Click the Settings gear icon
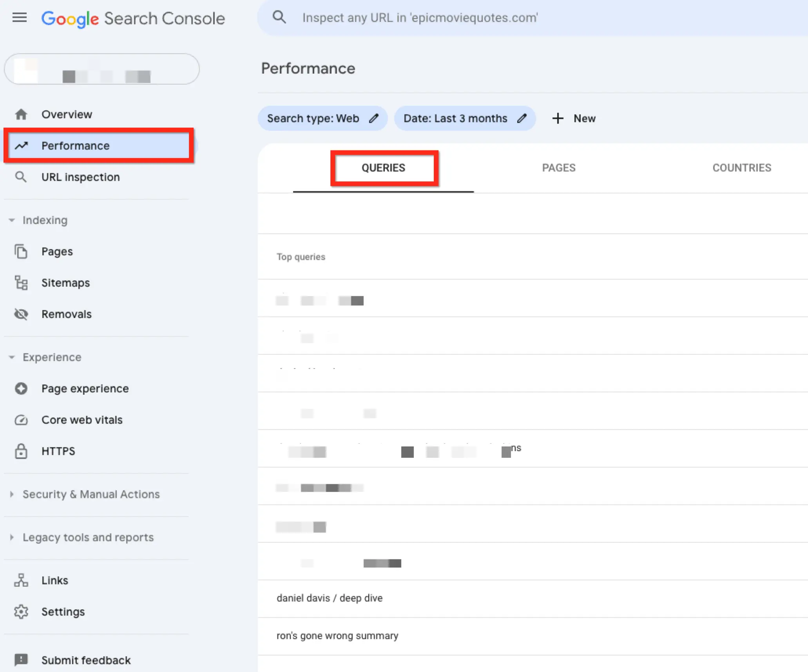The height and width of the screenshot is (672, 808). pyautogui.click(x=21, y=612)
